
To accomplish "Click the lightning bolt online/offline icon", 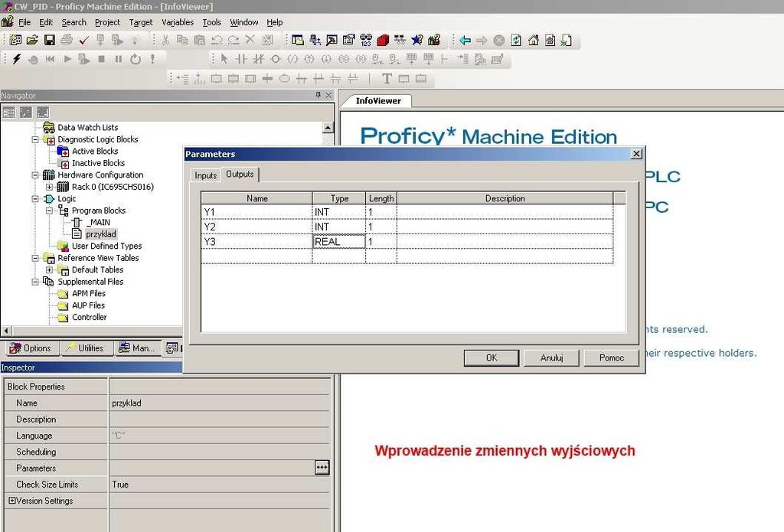I will pyautogui.click(x=17, y=59).
